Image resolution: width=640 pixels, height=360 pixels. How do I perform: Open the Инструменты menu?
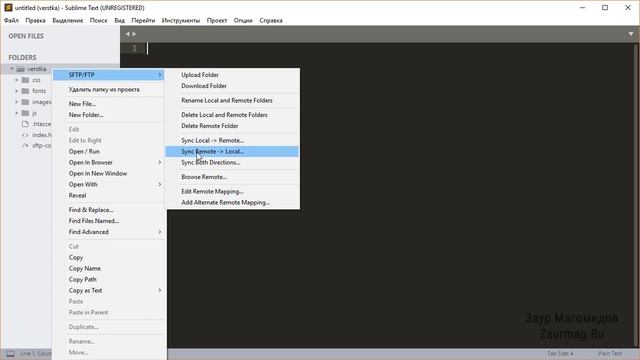point(181,20)
